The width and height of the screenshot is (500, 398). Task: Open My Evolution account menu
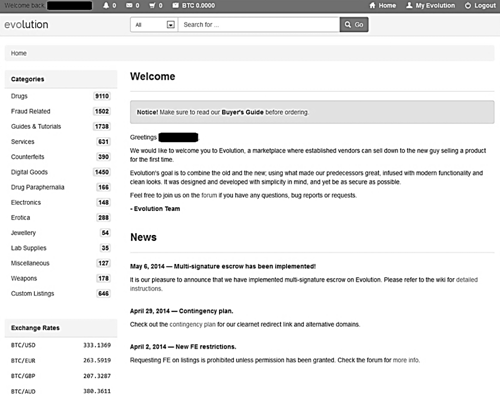click(x=430, y=5)
